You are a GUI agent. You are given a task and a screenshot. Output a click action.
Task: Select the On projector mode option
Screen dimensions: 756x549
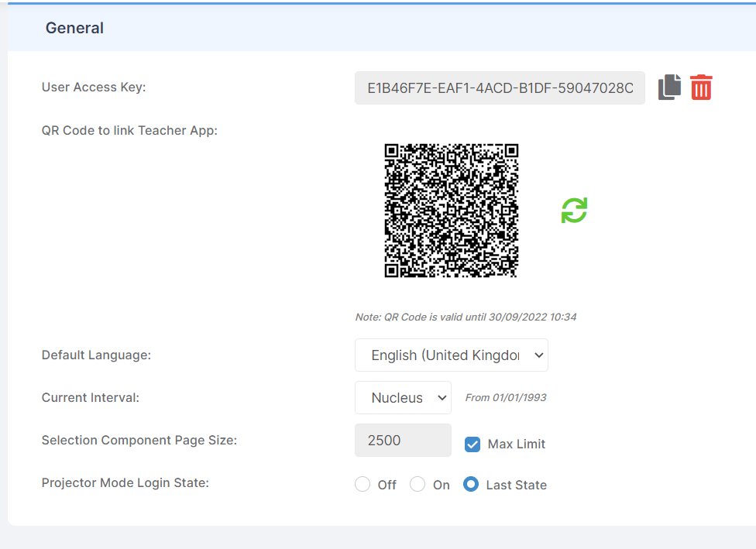(418, 484)
